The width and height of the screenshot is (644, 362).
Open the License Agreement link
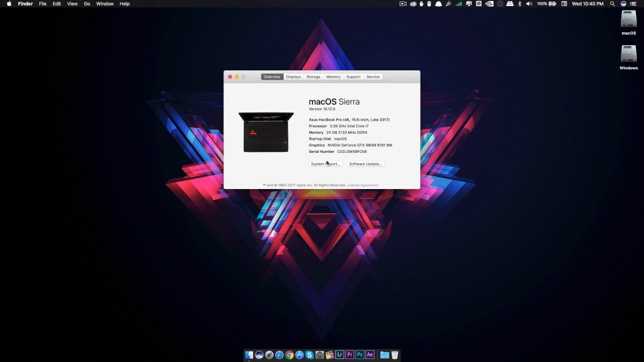362,185
